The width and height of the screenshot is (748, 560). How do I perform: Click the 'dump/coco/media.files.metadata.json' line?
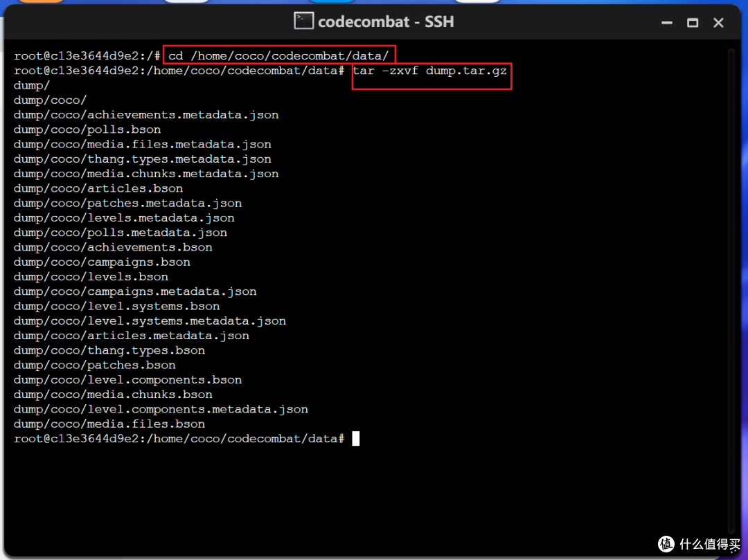[x=143, y=144]
